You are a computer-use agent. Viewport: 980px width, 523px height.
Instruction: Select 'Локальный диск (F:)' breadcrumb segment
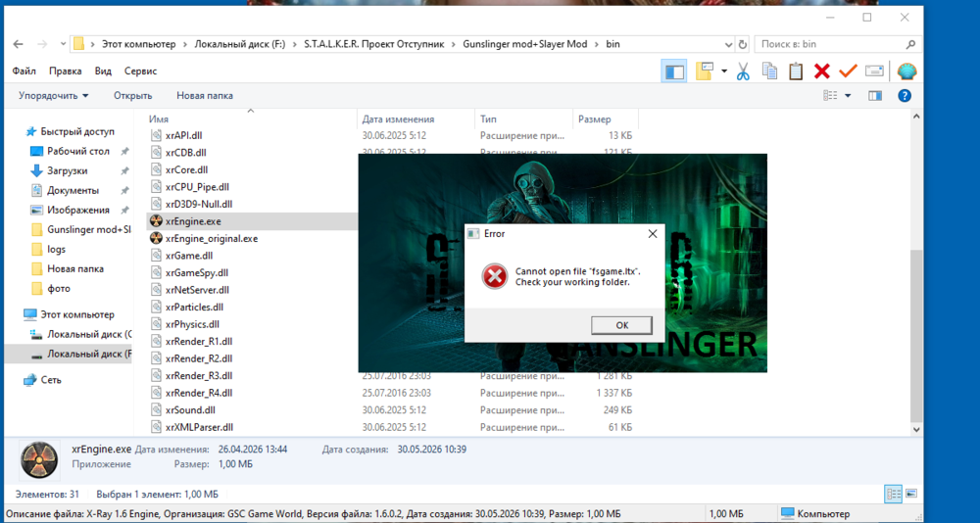click(240, 44)
